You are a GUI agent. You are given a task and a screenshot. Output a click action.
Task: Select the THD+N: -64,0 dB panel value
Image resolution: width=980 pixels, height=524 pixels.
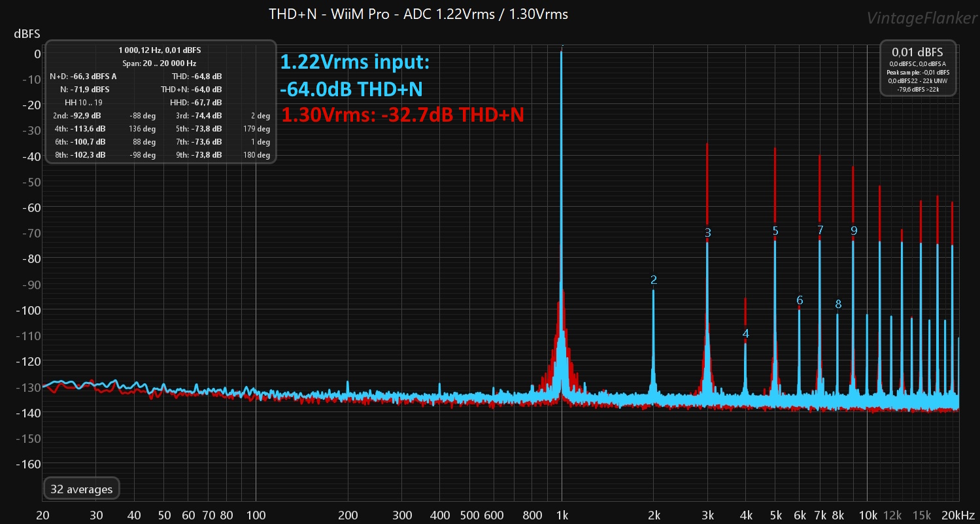pos(192,90)
